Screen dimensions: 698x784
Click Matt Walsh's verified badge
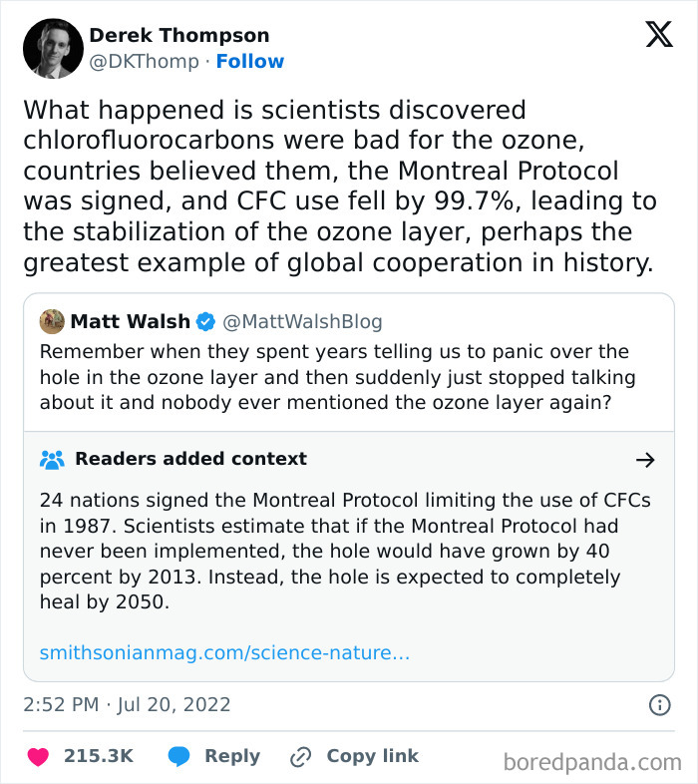205,321
